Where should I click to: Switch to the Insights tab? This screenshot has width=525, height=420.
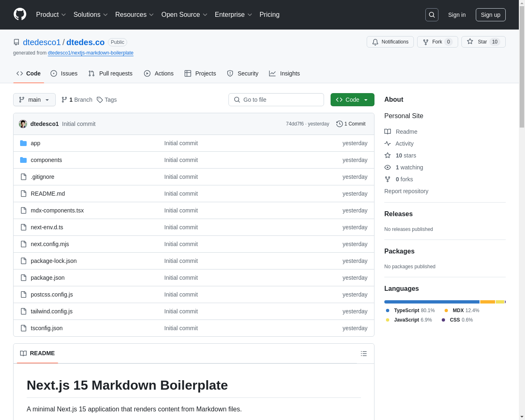click(285, 73)
